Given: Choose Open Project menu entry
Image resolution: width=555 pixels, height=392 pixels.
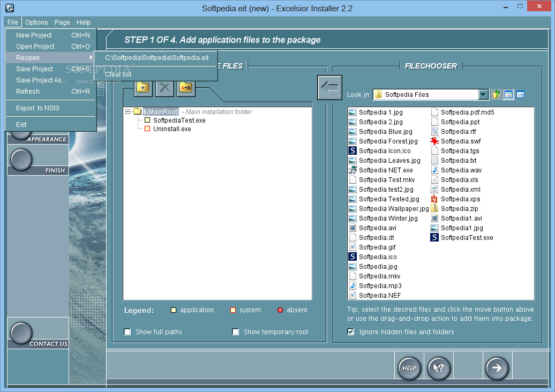Looking at the screenshot, I should [50, 47].
